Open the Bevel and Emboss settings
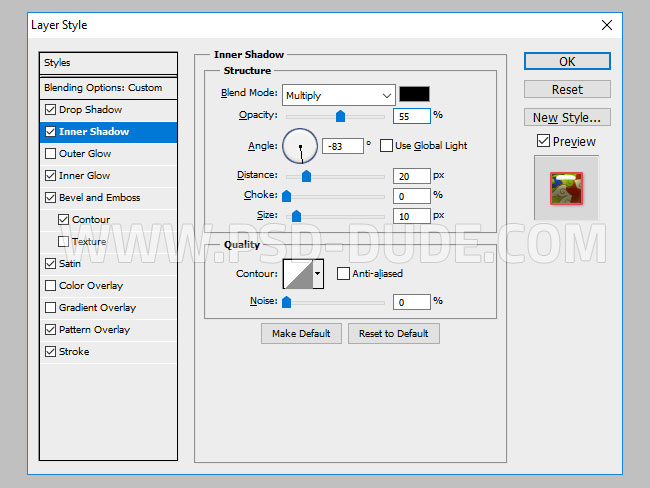Screen dimensions: 650x488 pos(99,198)
